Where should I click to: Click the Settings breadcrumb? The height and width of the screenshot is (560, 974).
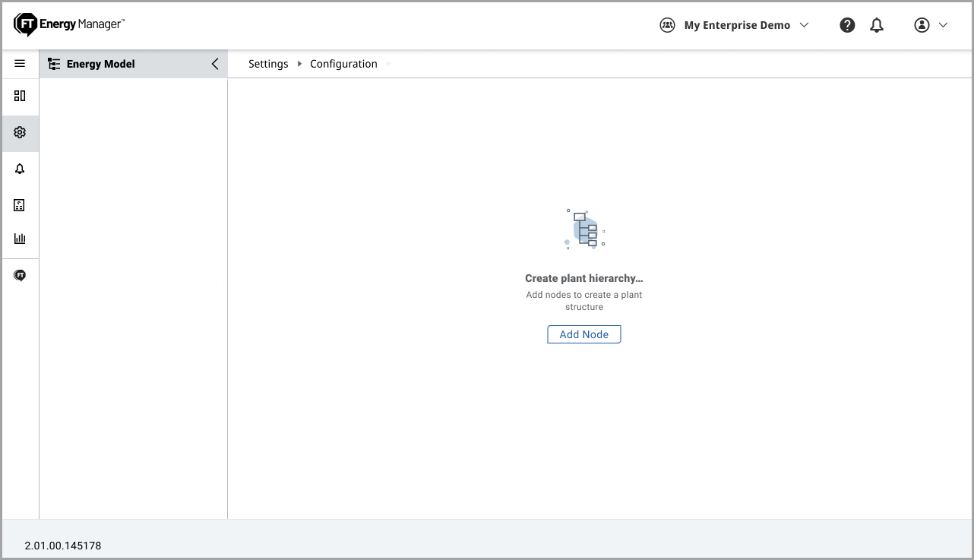tap(268, 64)
